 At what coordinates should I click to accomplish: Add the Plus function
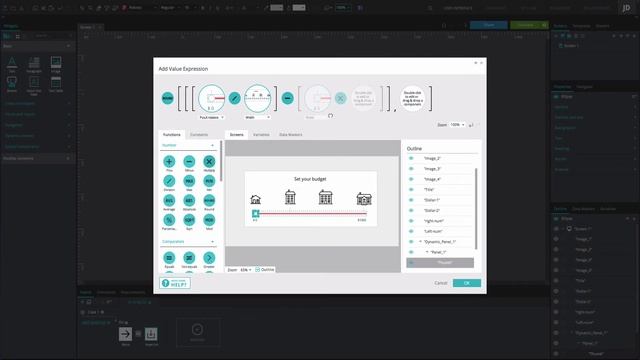(169, 162)
